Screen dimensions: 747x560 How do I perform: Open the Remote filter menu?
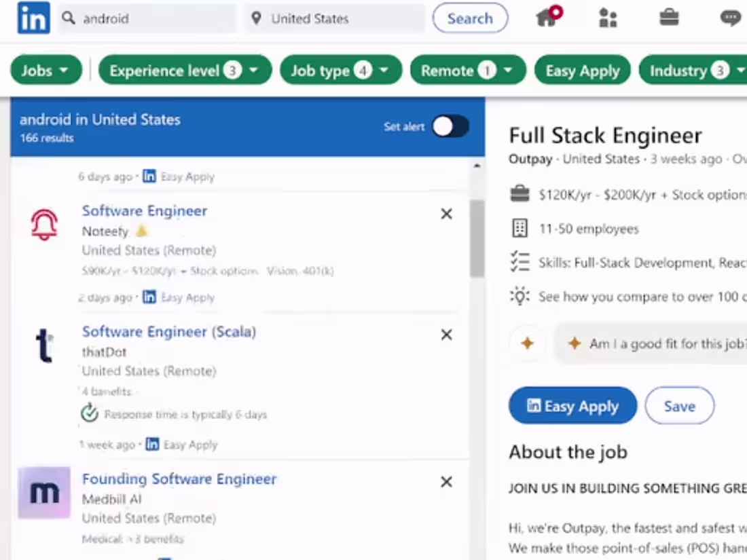pos(467,70)
